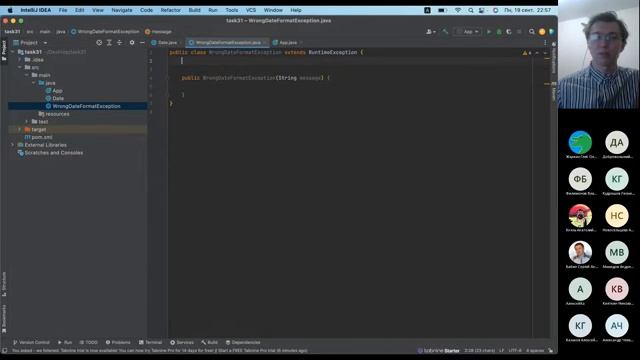
Task: Hide the Project tool window
Action: [142, 42]
